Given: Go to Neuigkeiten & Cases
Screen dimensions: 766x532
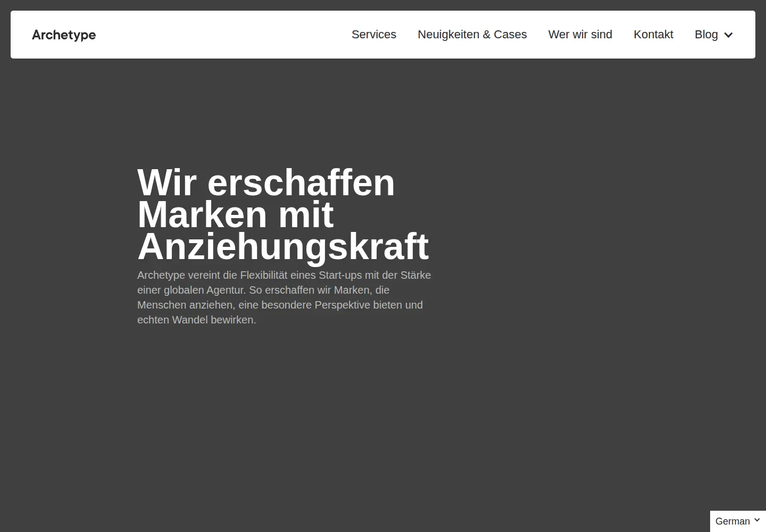Looking at the screenshot, I should [x=472, y=35].
